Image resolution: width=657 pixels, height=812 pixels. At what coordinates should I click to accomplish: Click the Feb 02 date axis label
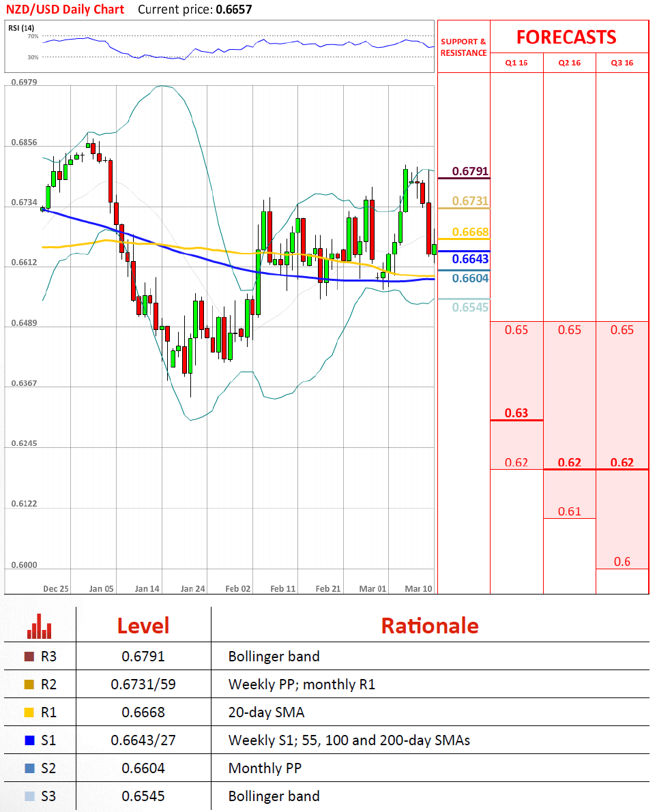click(238, 589)
